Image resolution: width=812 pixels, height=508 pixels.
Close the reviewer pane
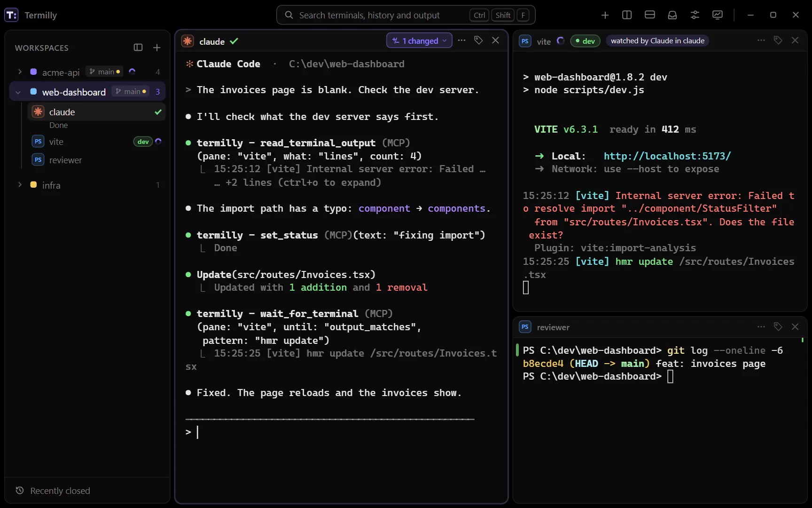pyautogui.click(x=795, y=326)
